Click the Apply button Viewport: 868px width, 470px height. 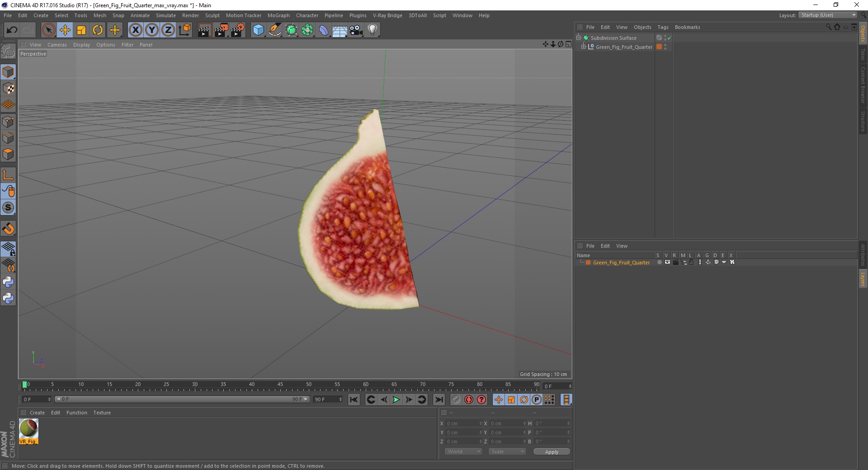click(552, 452)
